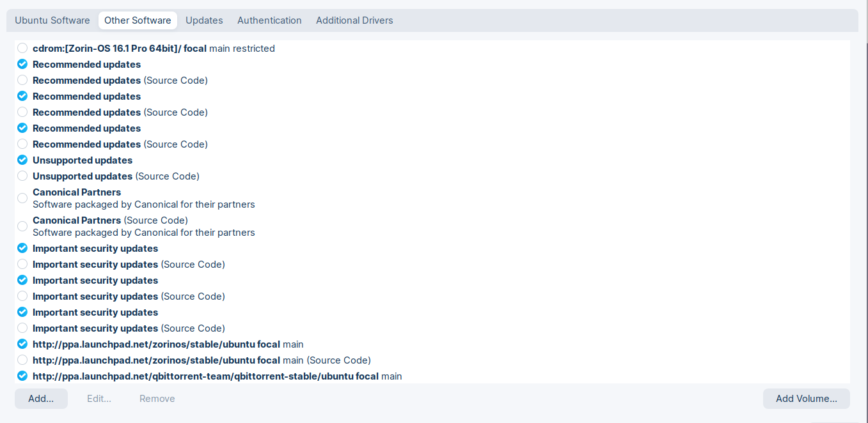This screenshot has height=423, width=868.
Task: Enable the Canonical Partners binary repository checkbox
Action: (x=22, y=198)
